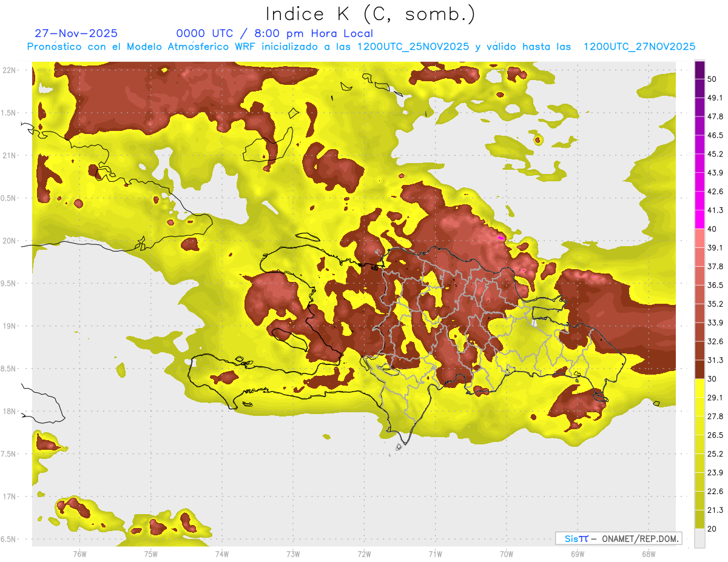Click the '19N' latitude label
Screen dimensions: 728x562
coord(9,326)
